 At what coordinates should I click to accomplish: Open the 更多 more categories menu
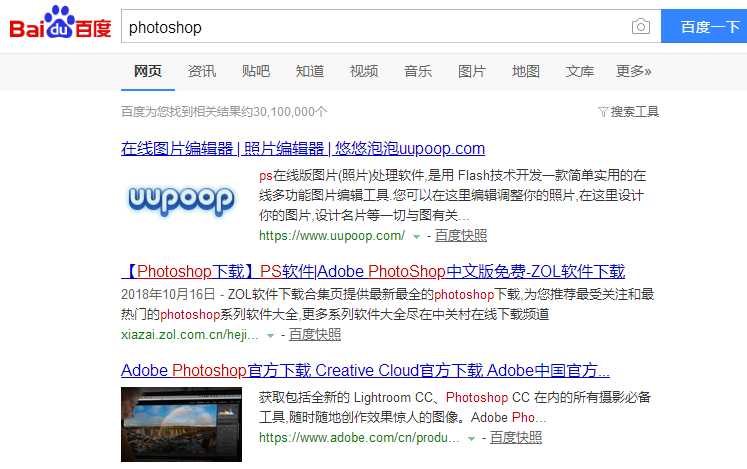[633, 71]
